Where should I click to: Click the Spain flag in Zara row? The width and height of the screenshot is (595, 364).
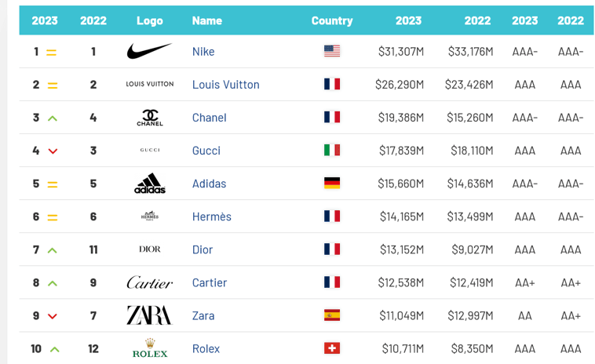[x=332, y=315]
